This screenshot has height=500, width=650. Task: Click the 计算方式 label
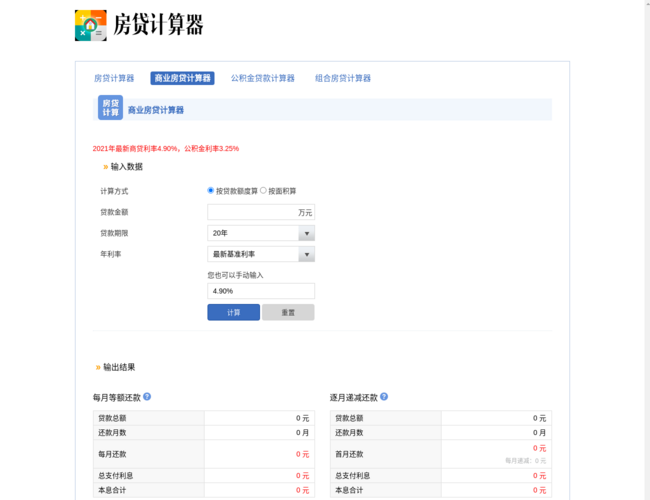point(114,191)
